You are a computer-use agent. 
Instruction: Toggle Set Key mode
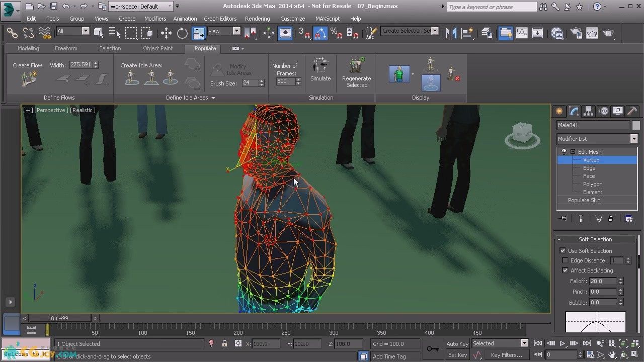457,355
